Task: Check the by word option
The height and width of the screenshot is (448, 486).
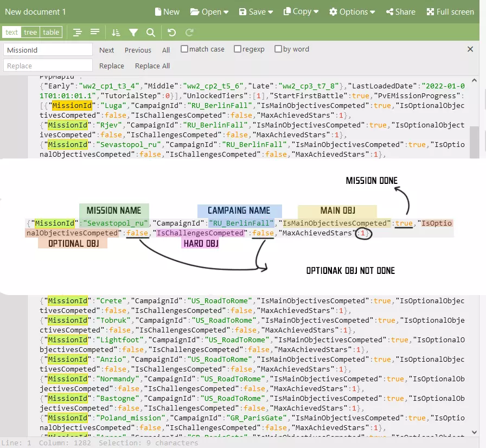Action: [x=278, y=49]
